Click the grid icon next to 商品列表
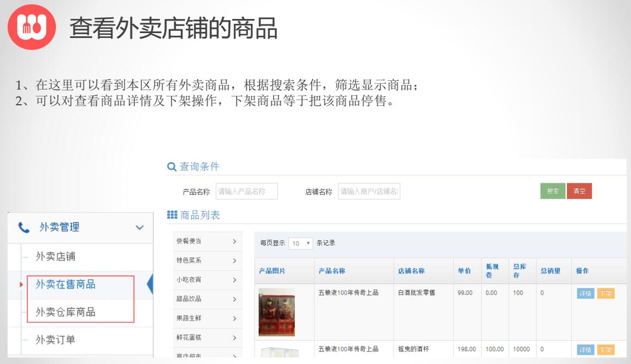Viewport: 631px width, 364px height. [x=172, y=215]
